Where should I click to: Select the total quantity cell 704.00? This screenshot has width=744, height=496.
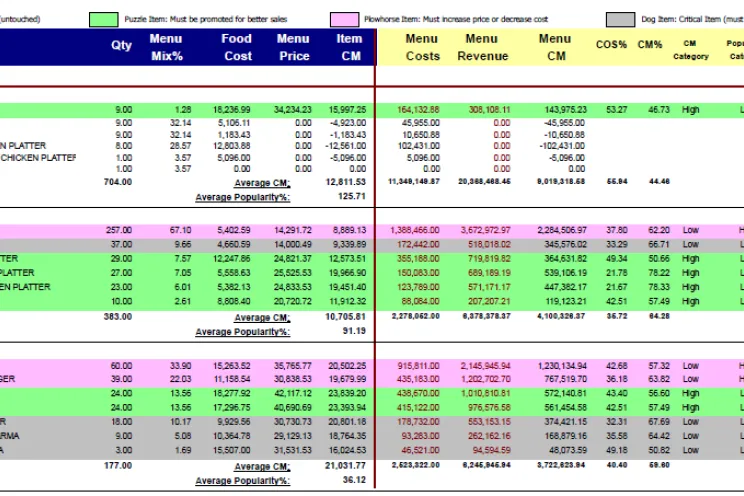pos(118,182)
